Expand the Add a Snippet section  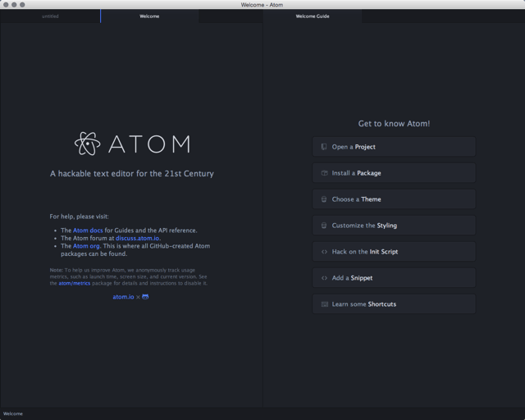394,277
